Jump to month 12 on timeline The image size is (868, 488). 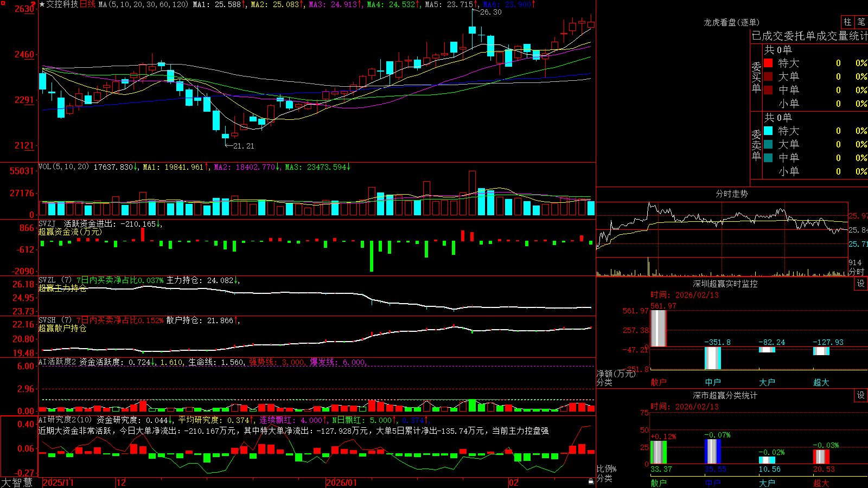(x=121, y=483)
